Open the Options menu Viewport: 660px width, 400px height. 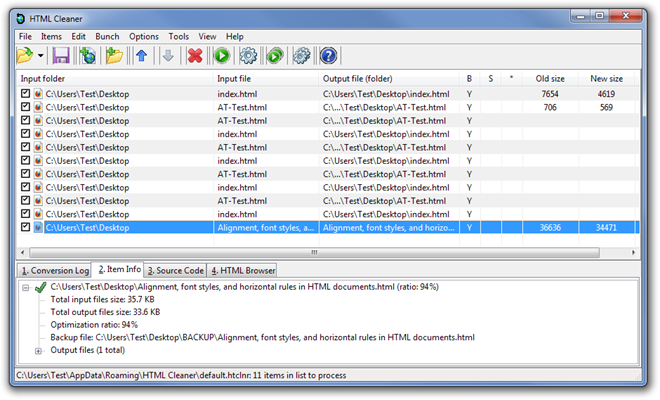(144, 37)
